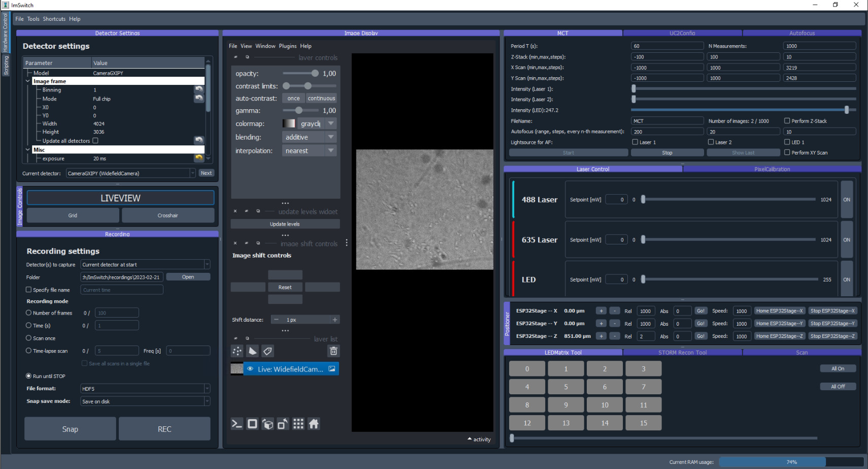Check the Specify file name box

coord(29,290)
